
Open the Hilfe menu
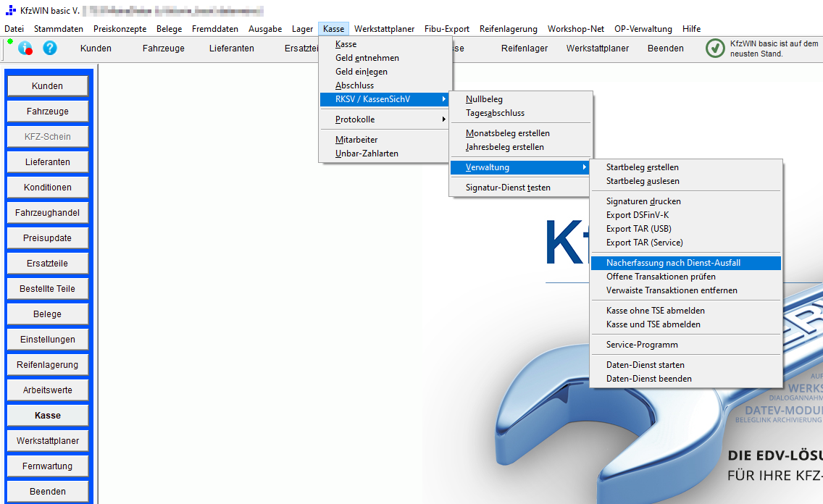click(691, 29)
